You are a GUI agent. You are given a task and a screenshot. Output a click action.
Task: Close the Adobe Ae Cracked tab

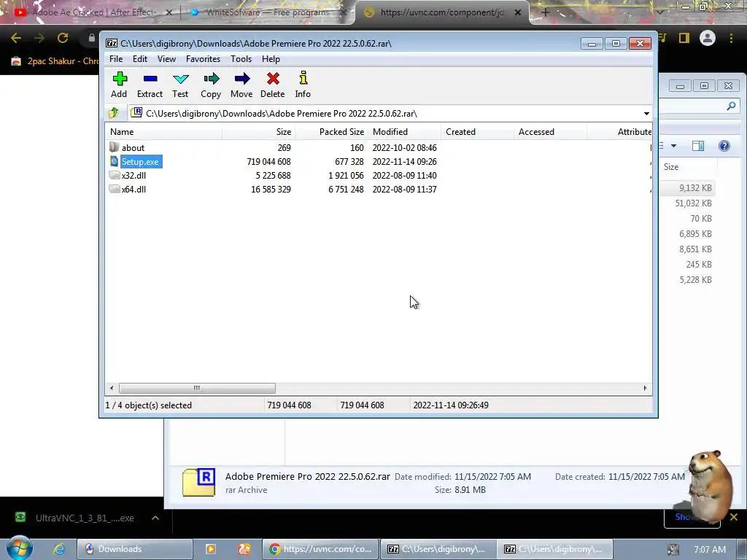point(169,13)
